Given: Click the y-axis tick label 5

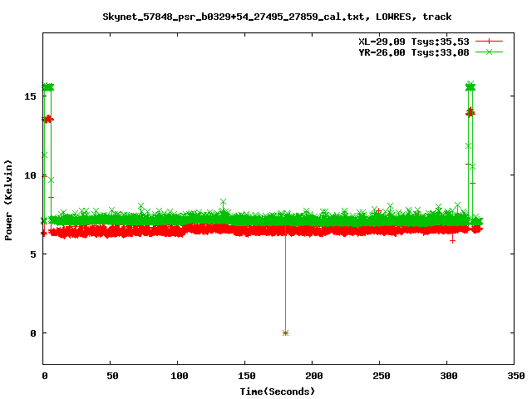Looking at the screenshot, I should pos(33,254).
